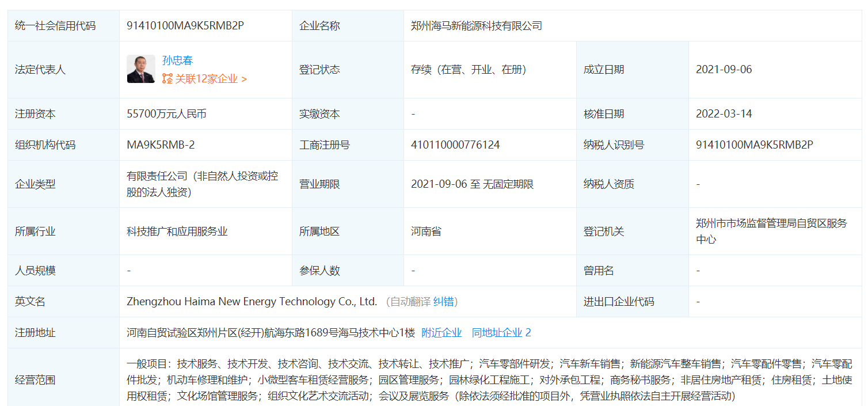
Task: Click the 自动翻译 note text
Action: coord(410,301)
